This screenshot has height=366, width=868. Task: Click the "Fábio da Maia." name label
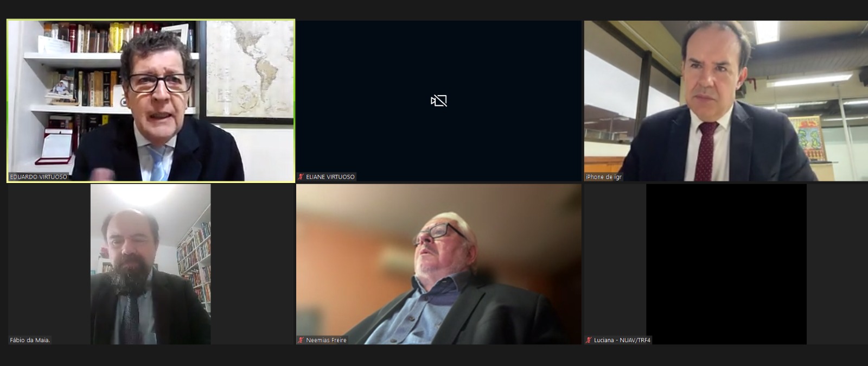click(30, 340)
